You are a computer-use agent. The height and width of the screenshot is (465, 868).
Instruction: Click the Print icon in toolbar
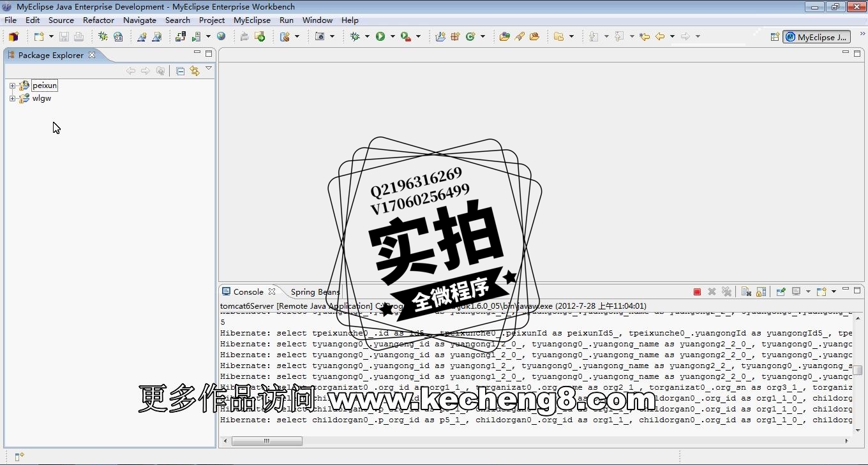(x=79, y=36)
